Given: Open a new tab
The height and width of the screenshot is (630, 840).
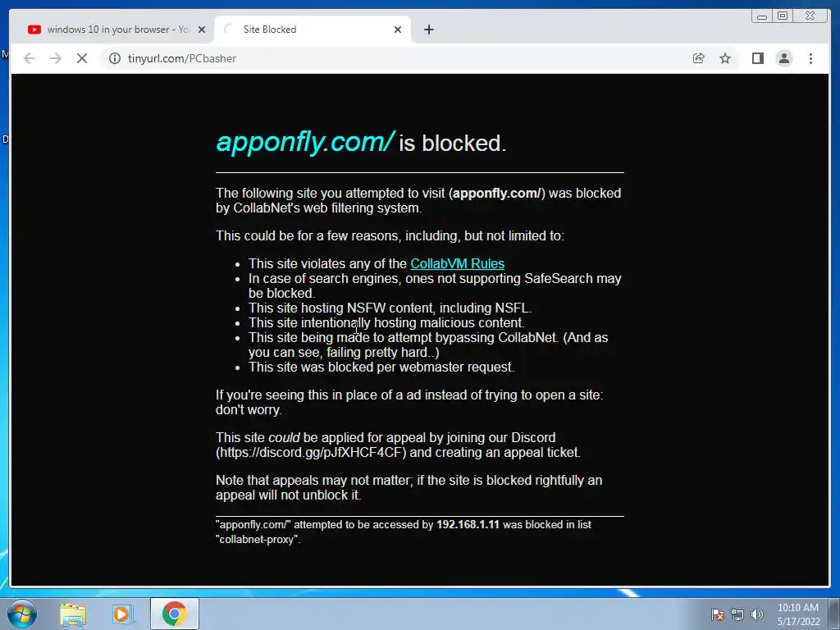Looking at the screenshot, I should click(x=428, y=30).
